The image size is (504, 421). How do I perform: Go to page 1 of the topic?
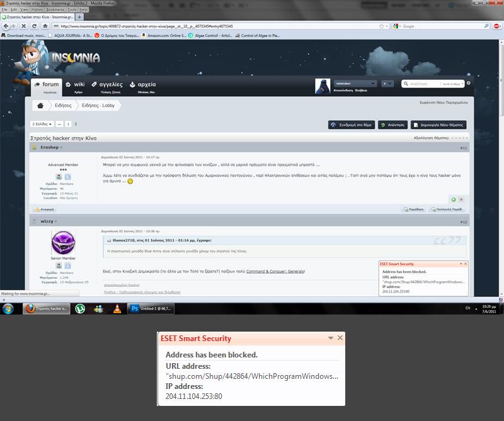click(x=68, y=124)
